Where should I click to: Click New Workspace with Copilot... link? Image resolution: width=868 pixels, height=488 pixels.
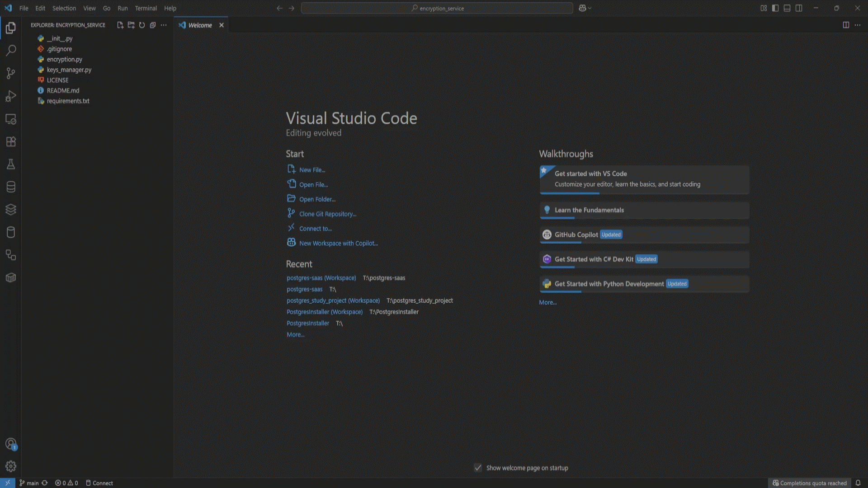pyautogui.click(x=339, y=243)
